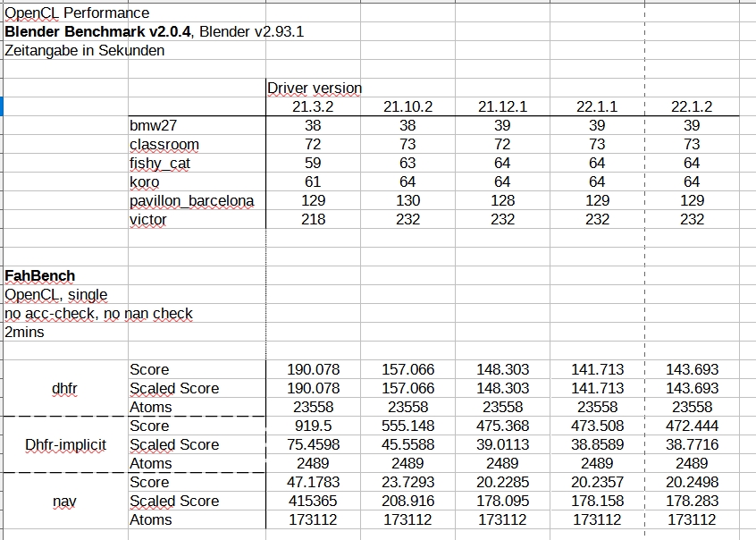This screenshot has height=540, width=756.
Task: Click driver version 21.3.2 column header
Action: pos(313,106)
